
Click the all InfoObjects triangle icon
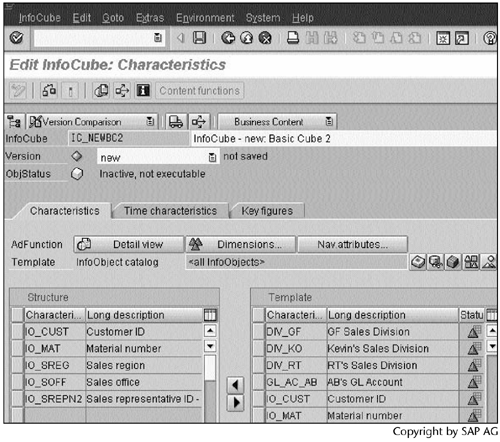point(489,262)
